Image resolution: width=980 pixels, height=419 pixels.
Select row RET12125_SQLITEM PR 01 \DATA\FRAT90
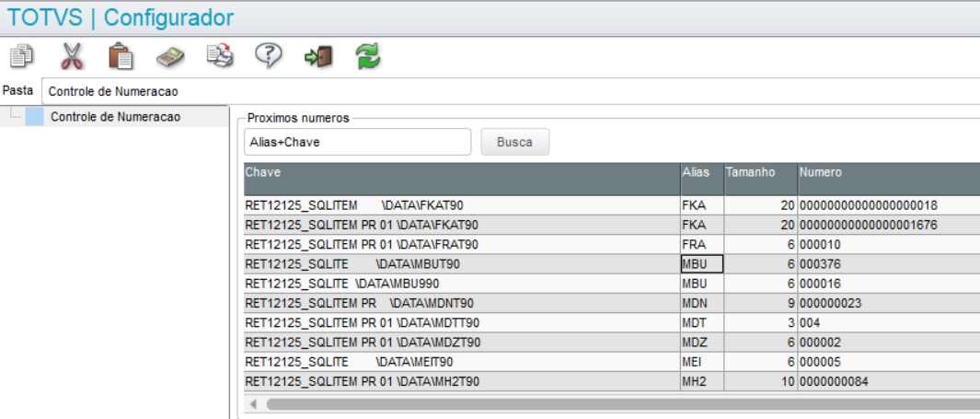(612, 244)
